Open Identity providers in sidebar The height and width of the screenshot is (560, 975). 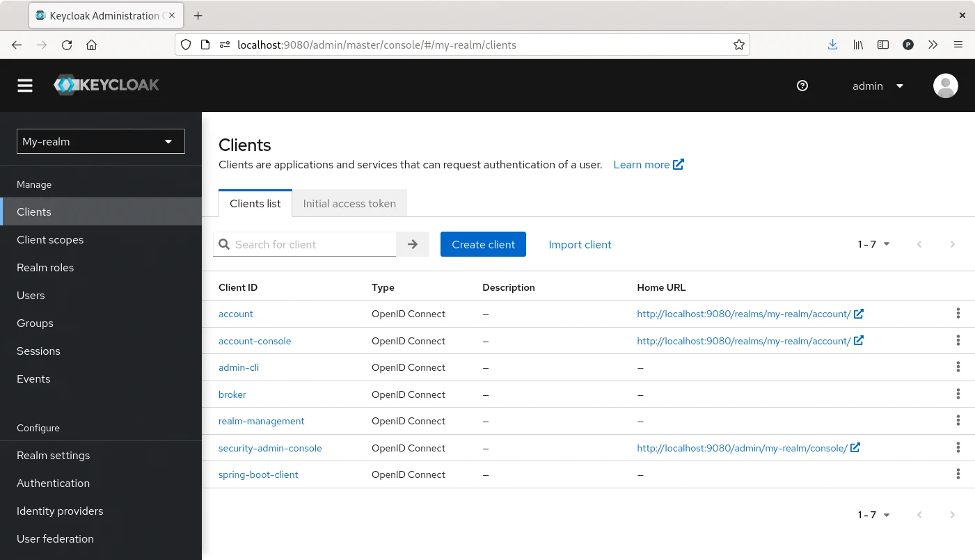tap(60, 511)
